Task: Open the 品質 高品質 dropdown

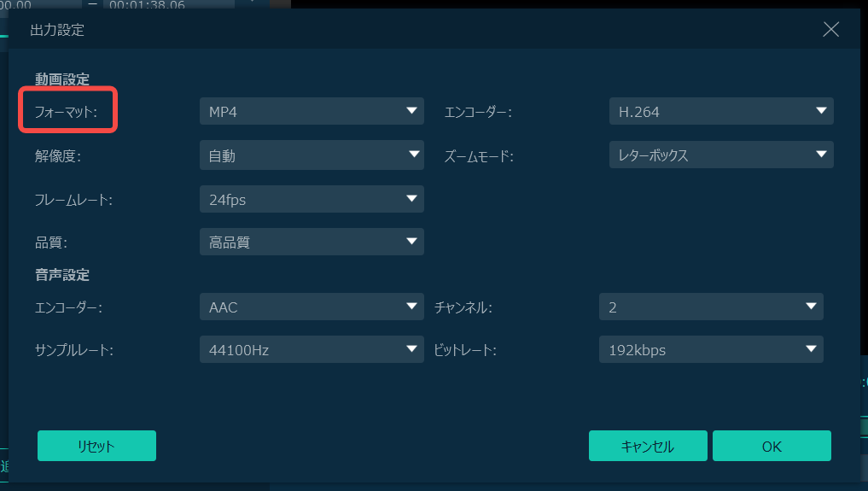Action: pyautogui.click(x=312, y=242)
